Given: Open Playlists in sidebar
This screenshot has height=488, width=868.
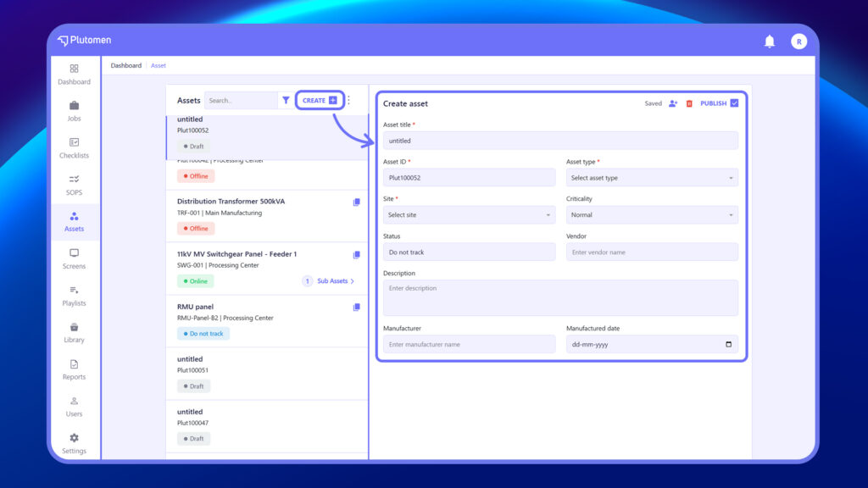Looking at the screenshot, I should click(x=75, y=296).
